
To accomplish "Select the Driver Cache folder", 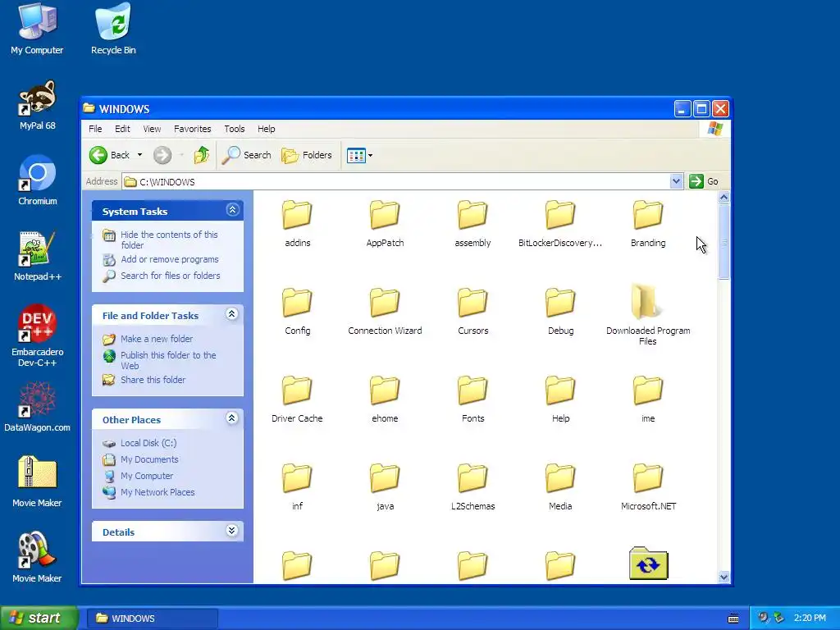I will click(297, 399).
